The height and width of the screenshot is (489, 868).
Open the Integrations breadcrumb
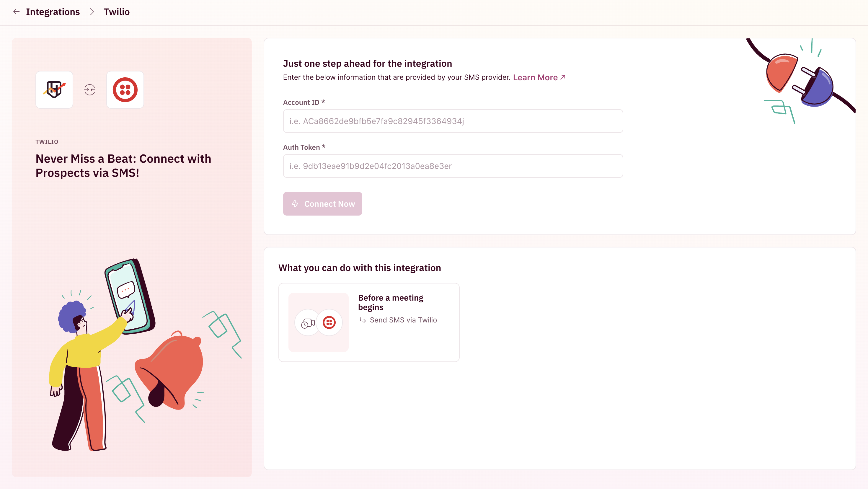[53, 12]
